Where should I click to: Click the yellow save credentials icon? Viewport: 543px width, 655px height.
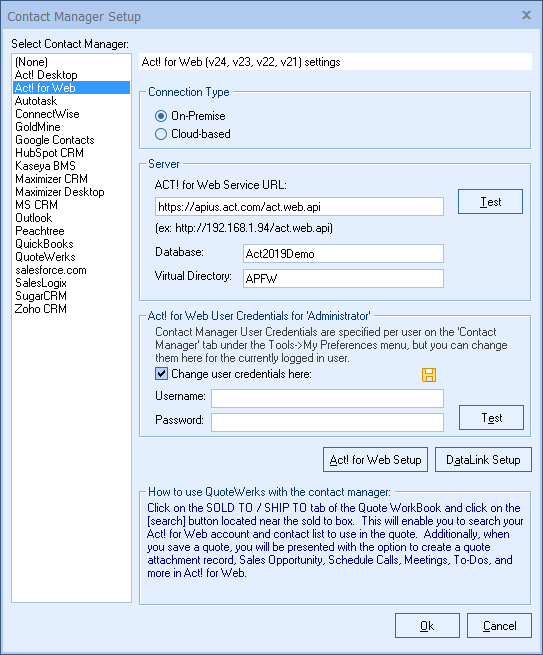429,375
